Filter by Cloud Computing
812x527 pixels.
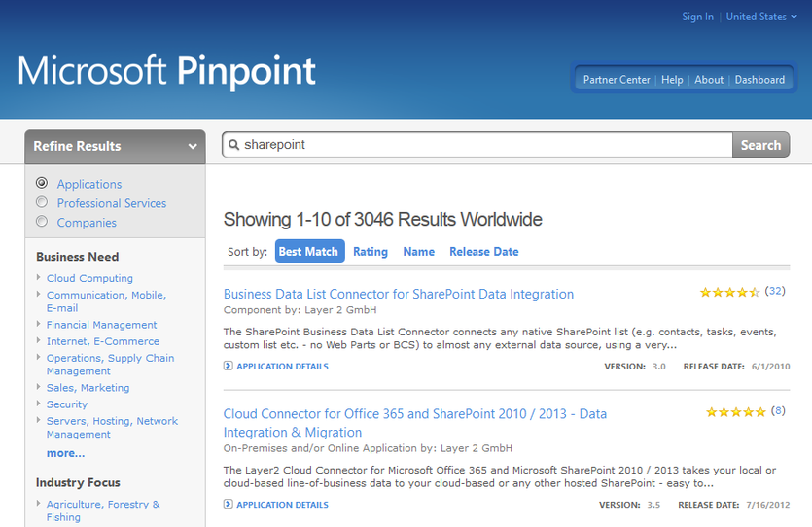tap(89, 278)
